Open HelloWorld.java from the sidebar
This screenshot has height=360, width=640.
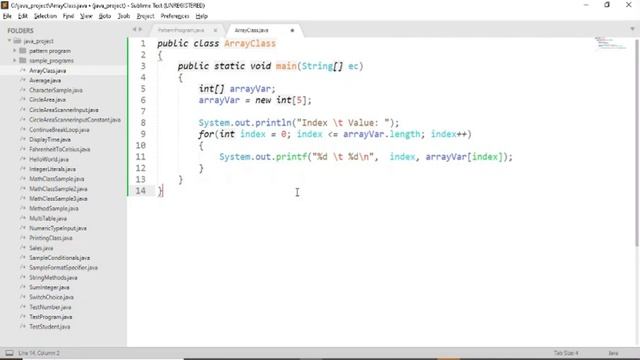coord(49,159)
